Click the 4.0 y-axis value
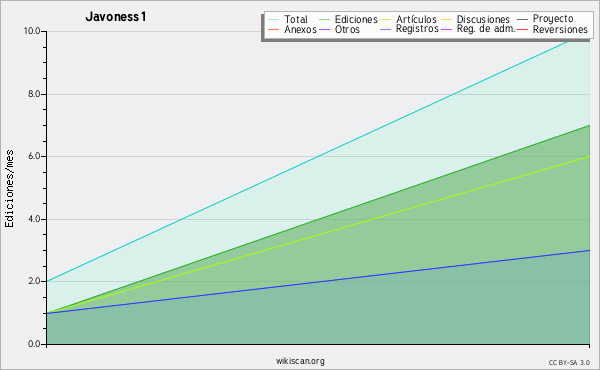 point(34,219)
